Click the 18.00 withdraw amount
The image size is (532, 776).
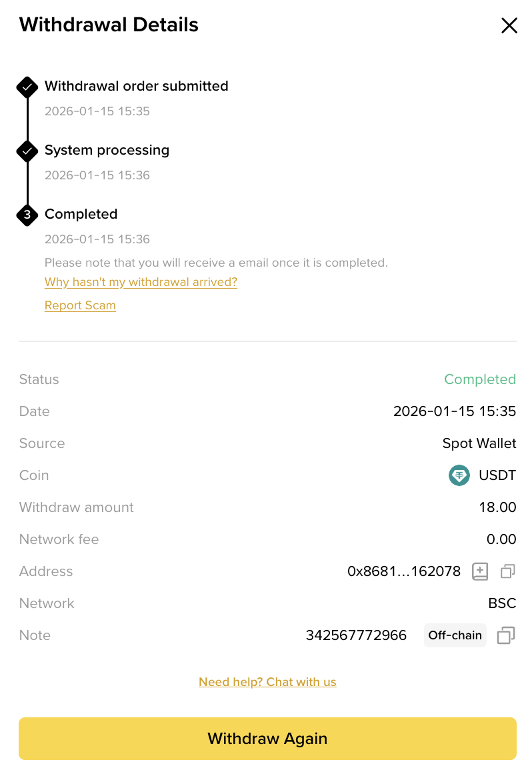(497, 507)
